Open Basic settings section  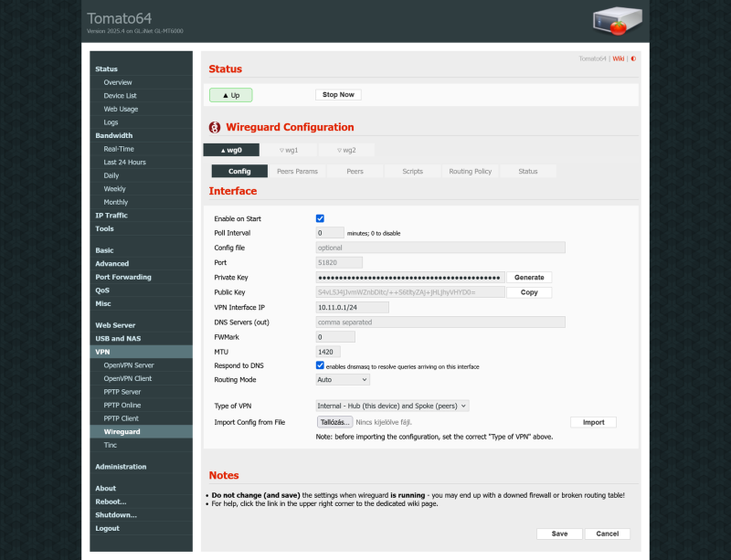pos(104,250)
